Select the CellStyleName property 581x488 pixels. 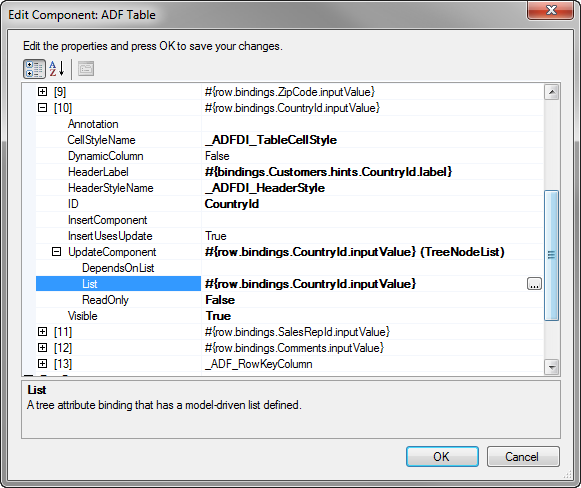(x=101, y=140)
